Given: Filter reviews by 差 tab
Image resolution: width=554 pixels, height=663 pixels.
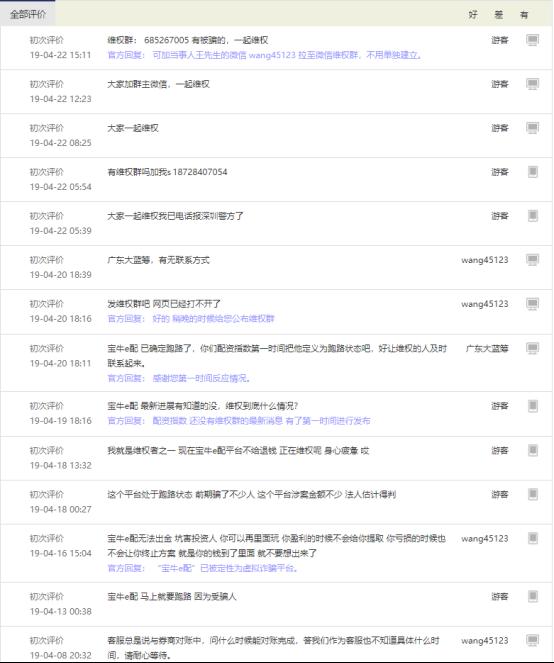Looking at the screenshot, I should 499,15.
